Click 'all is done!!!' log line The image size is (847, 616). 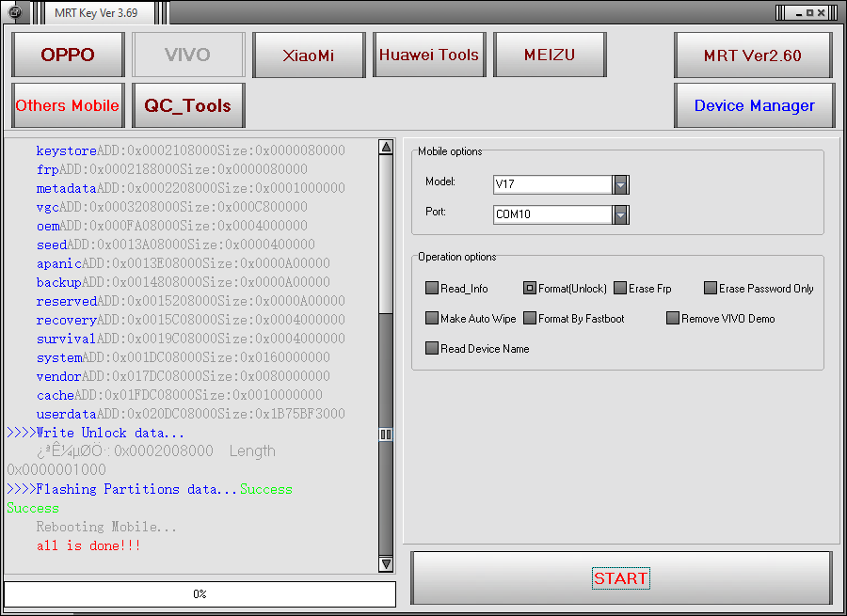pos(88,545)
